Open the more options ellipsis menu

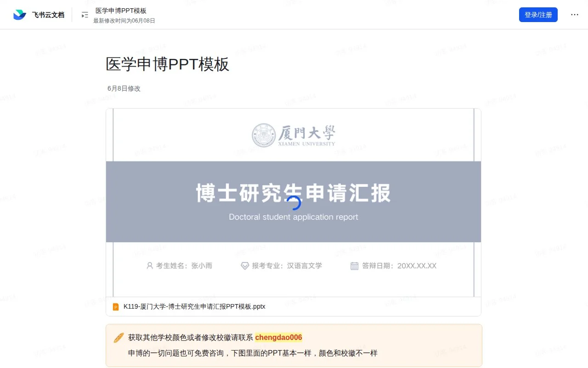(575, 15)
